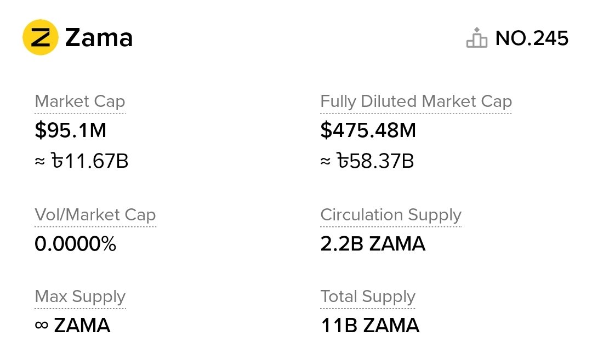
Task: Open the Fully Diluted Market Cap info
Action: click(415, 101)
